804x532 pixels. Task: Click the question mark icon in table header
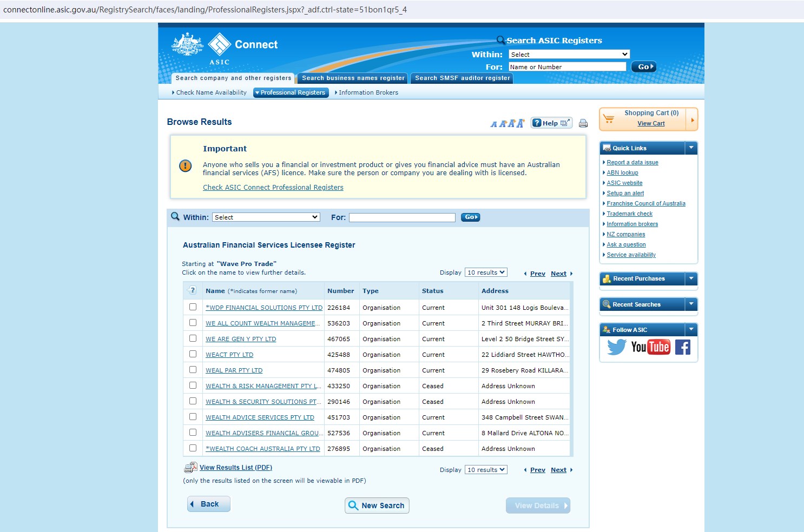point(192,290)
